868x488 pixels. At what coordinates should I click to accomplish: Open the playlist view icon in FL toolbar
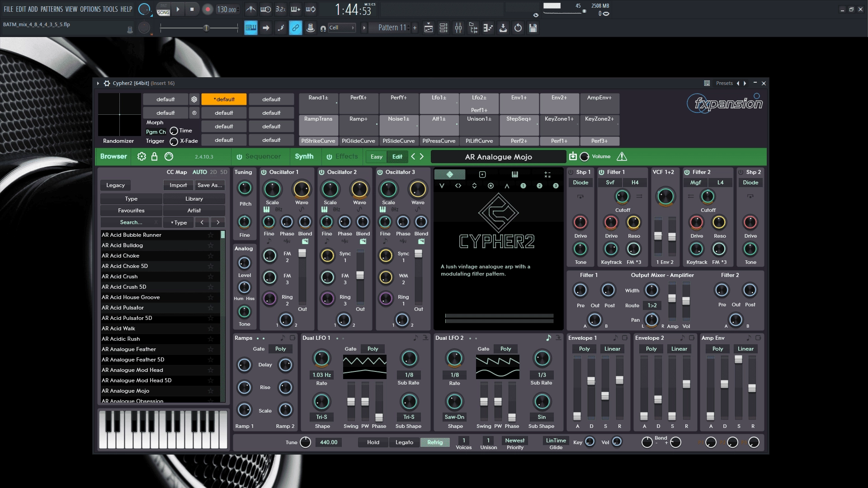pyautogui.click(x=429, y=28)
